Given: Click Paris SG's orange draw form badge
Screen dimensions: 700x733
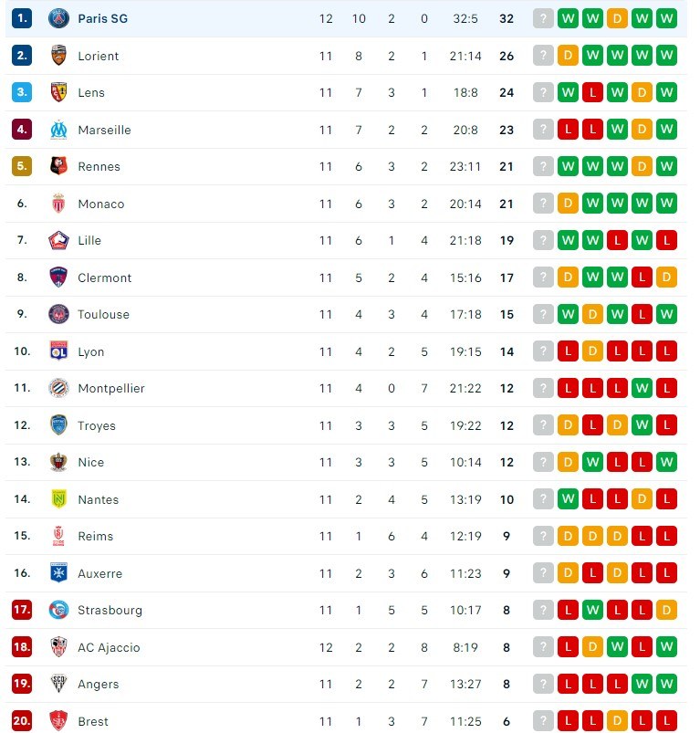Looking at the screenshot, I should [617, 18].
